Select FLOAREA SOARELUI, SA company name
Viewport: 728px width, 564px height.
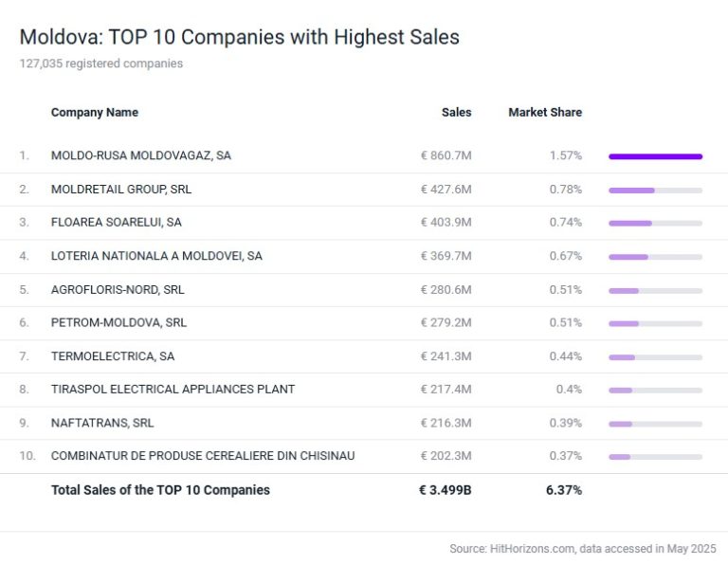(117, 223)
